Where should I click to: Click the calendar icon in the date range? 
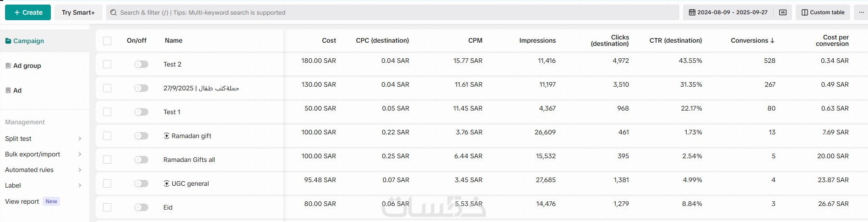click(692, 12)
